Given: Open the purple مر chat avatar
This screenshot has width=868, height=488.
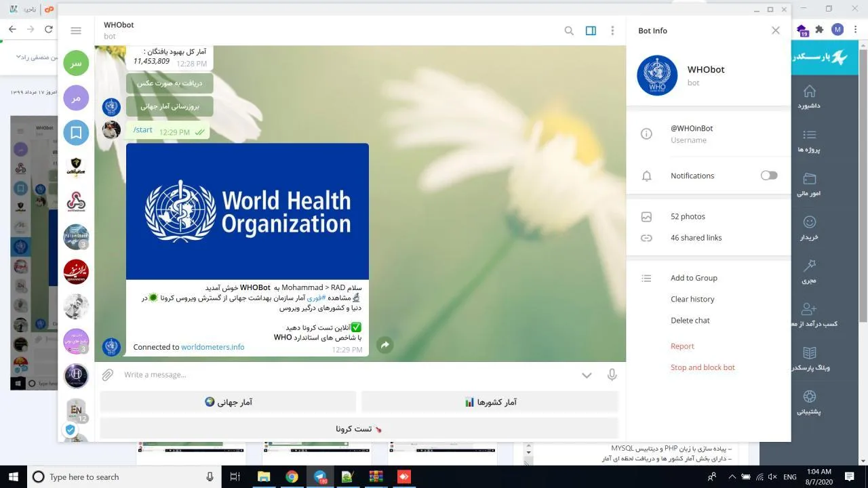Looking at the screenshot, I should pos(76,98).
